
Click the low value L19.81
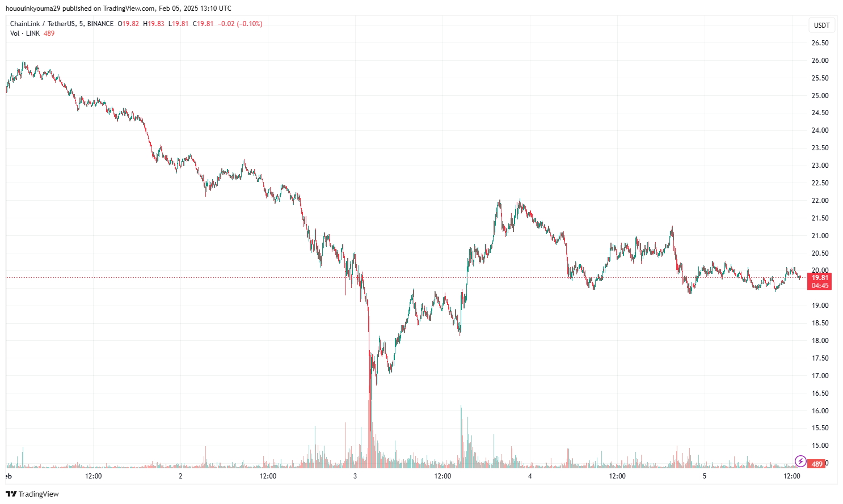coord(179,24)
